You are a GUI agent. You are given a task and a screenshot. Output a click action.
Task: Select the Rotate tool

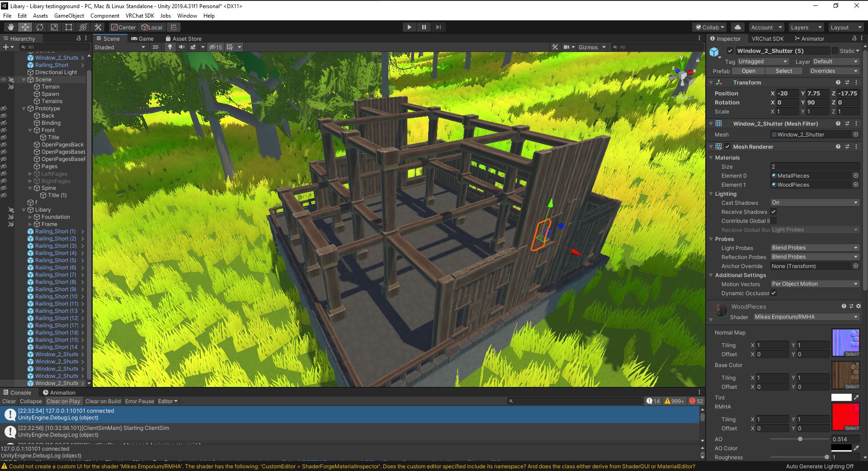pyautogui.click(x=40, y=27)
